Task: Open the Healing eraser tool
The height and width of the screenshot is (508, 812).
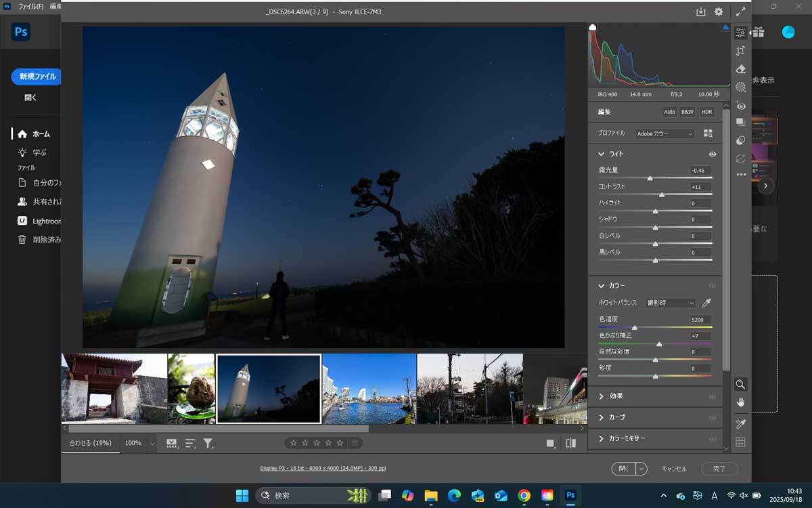Action: point(741,69)
